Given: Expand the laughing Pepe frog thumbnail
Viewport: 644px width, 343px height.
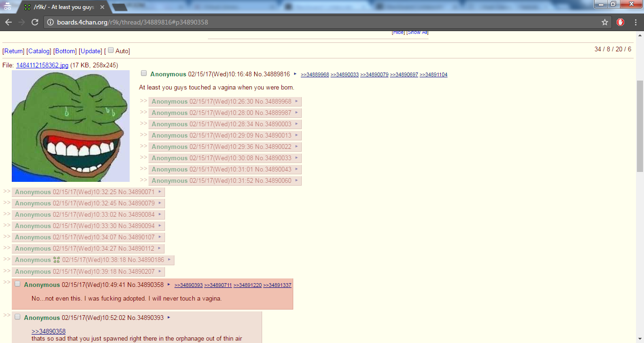Looking at the screenshot, I should click(71, 126).
